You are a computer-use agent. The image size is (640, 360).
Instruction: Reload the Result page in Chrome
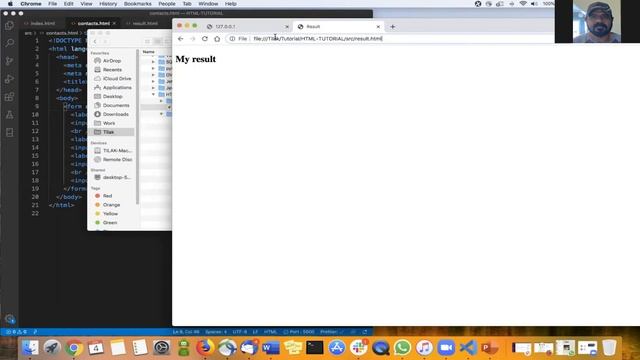point(205,38)
